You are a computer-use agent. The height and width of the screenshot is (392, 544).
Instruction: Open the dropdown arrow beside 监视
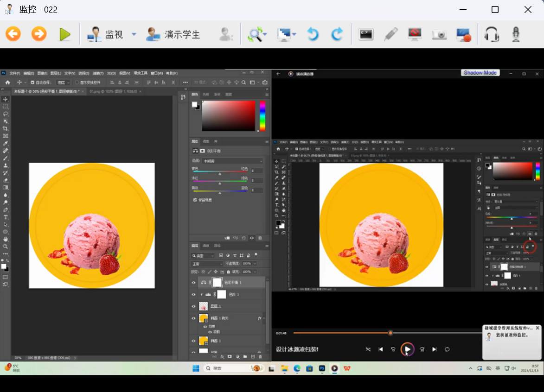(x=134, y=34)
